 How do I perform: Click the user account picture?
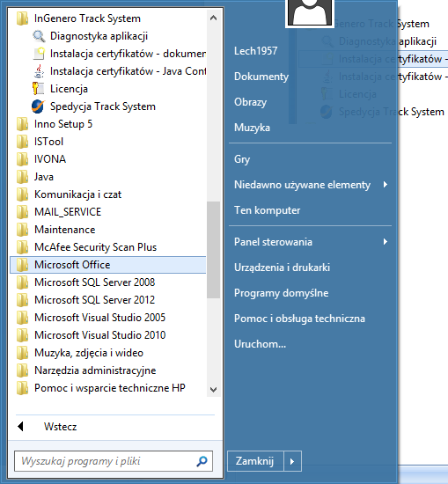click(310, 13)
